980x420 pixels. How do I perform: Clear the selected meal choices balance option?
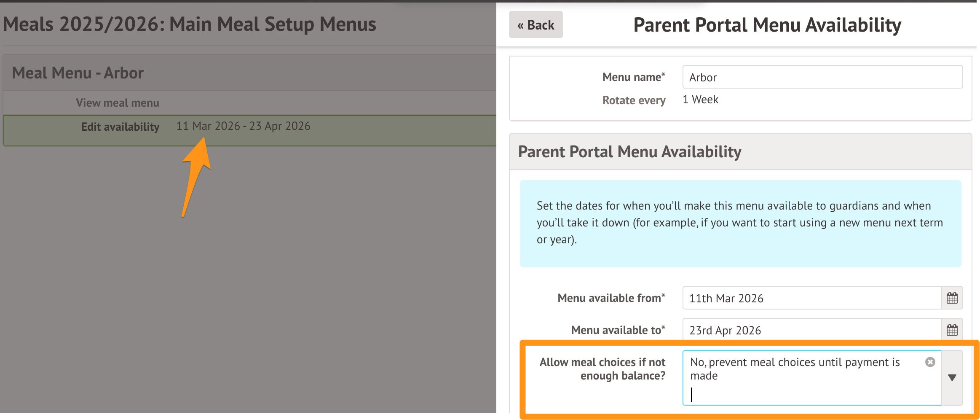pyautogui.click(x=930, y=362)
